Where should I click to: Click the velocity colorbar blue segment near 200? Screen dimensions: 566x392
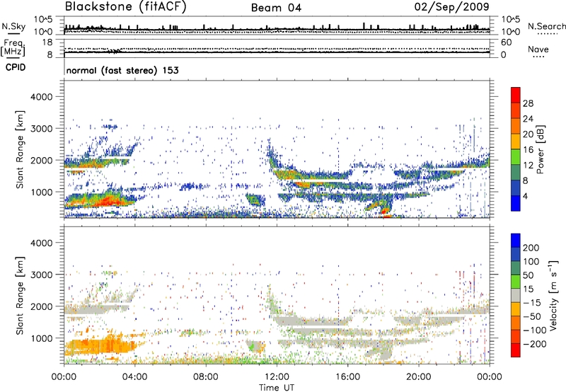point(516,241)
